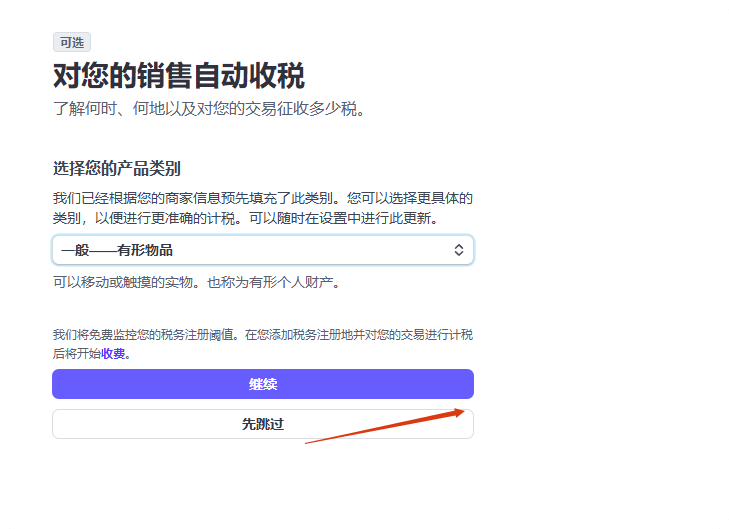Click the 一般——有形物品 selected value text
The height and width of the screenshot is (529, 729).
pos(123,250)
